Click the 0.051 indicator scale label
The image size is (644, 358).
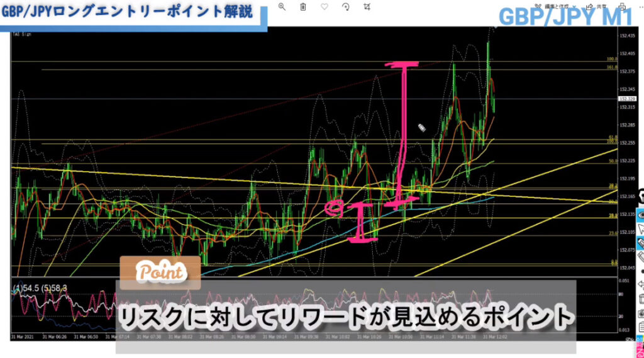[x=624, y=281]
